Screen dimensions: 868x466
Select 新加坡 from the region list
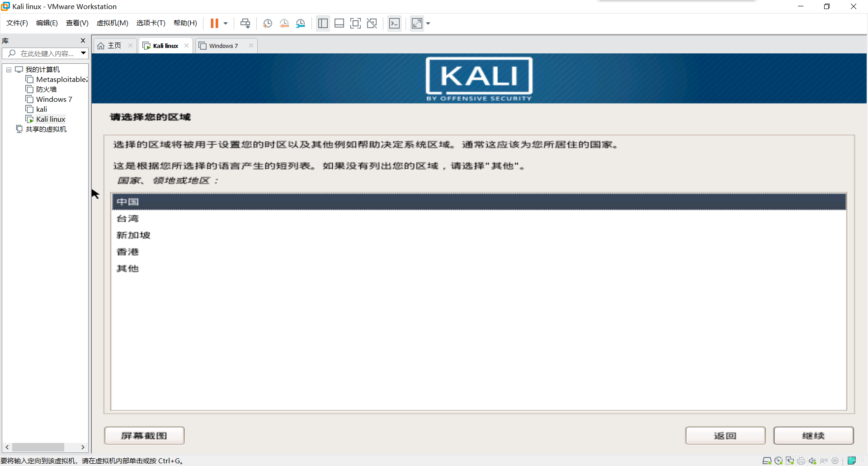pos(133,235)
